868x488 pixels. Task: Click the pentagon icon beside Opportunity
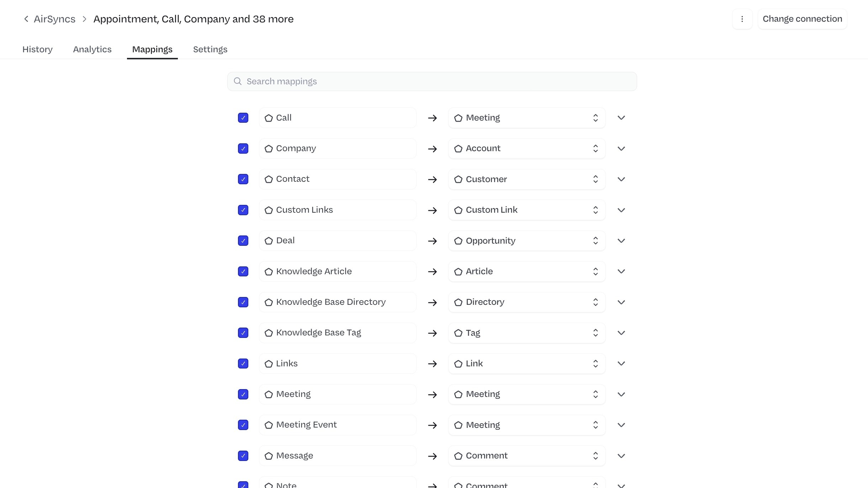click(x=458, y=241)
